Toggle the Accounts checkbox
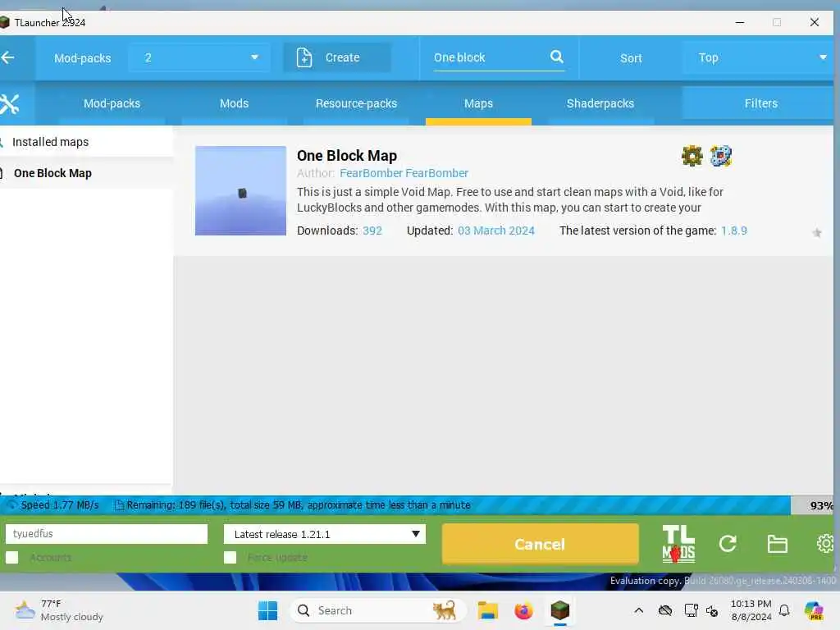 pos(11,557)
